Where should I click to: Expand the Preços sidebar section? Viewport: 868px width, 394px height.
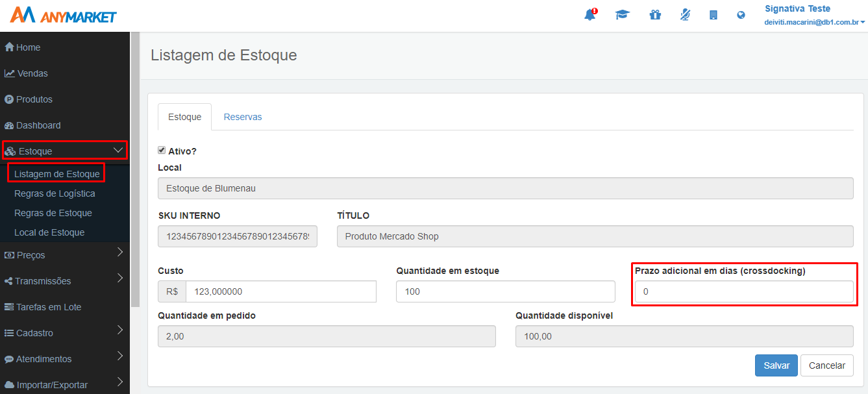(x=65, y=255)
